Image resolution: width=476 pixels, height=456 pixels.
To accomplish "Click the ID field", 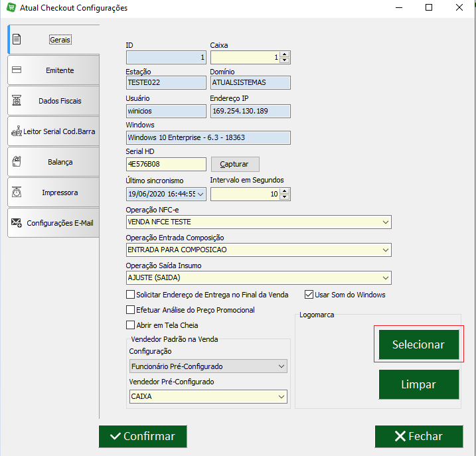I will [x=166, y=57].
